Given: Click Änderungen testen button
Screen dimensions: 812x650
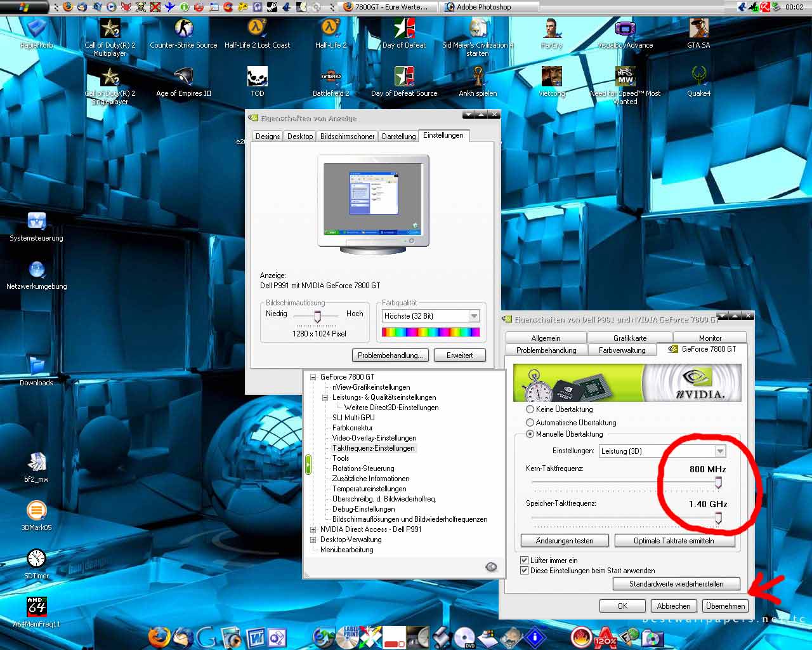Looking at the screenshot, I should 565,541.
